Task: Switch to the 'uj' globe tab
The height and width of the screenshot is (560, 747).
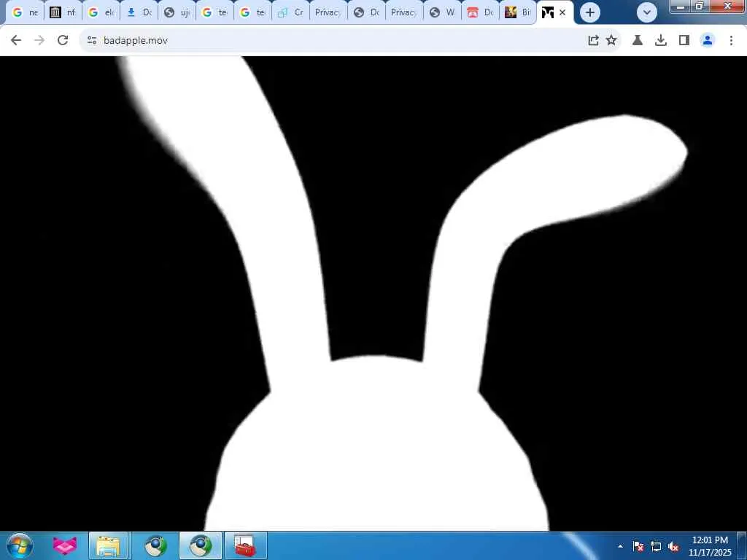Action: (x=177, y=12)
